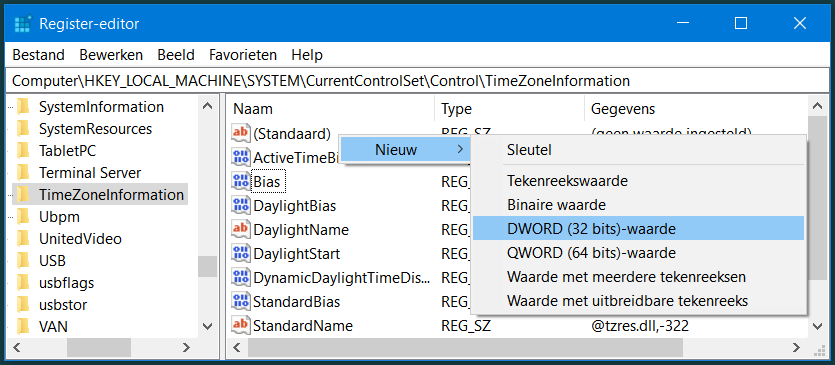Click the Terminal Server folder icon

pyautogui.click(x=23, y=173)
